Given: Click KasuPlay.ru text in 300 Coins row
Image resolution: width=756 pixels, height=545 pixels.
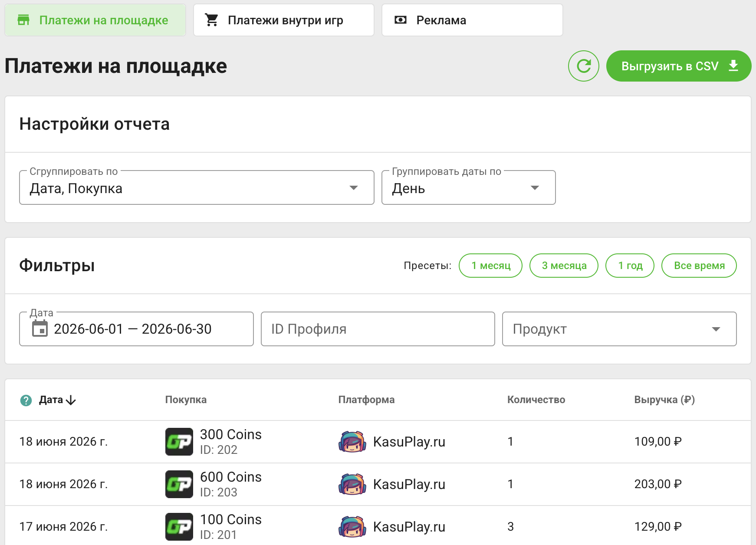Looking at the screenshot, I should (x=409, y=442).
